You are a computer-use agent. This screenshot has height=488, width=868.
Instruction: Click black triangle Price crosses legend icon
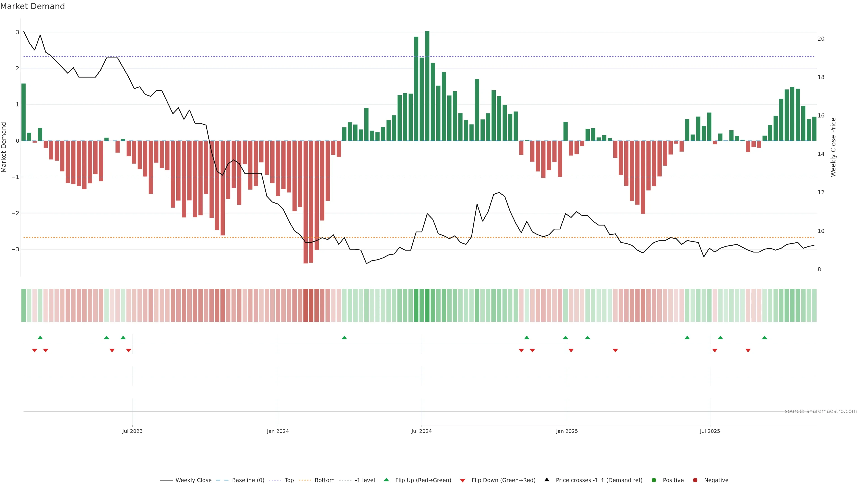point(547,480)
